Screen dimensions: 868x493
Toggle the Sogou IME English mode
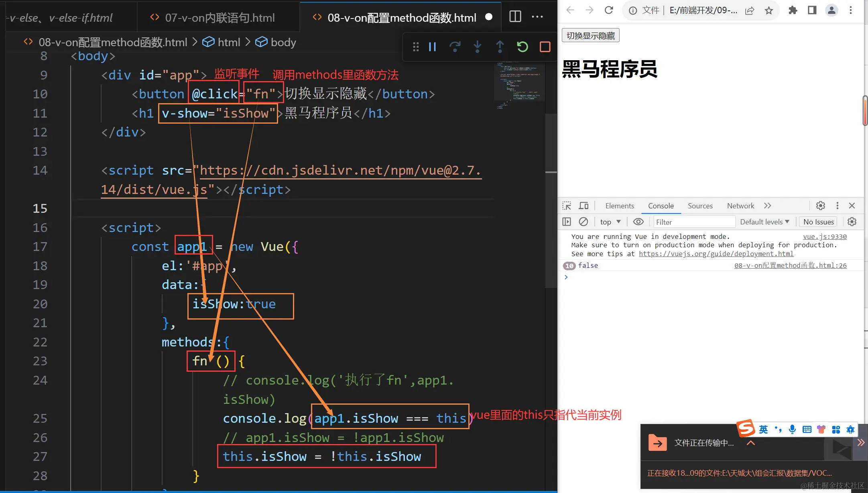763,430
